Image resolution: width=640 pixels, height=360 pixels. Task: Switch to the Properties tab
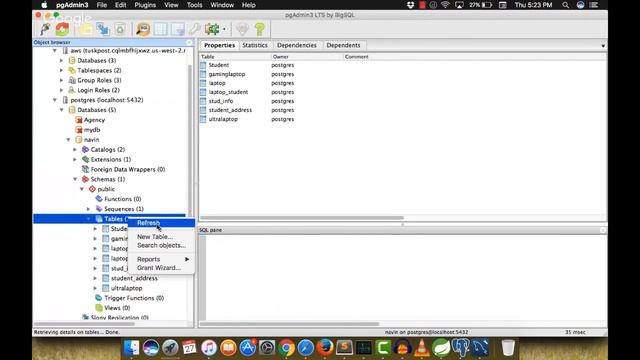pos(219,45)
